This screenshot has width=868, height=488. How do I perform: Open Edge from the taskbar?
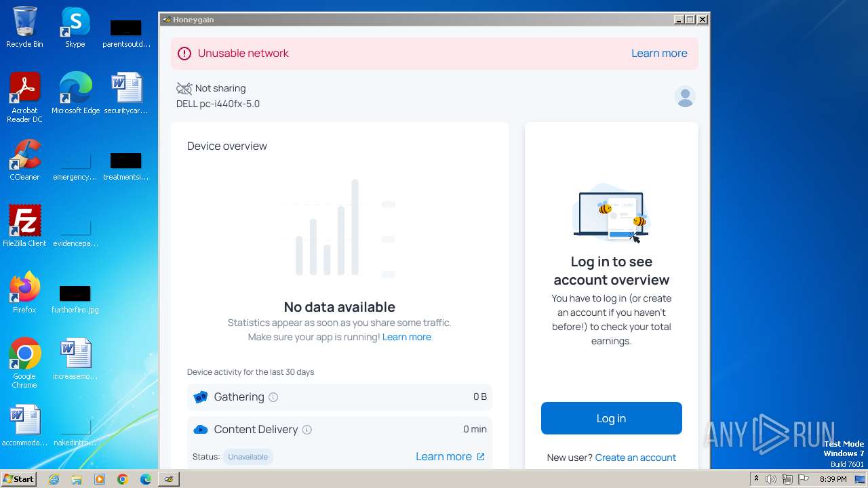pos(146,479)
